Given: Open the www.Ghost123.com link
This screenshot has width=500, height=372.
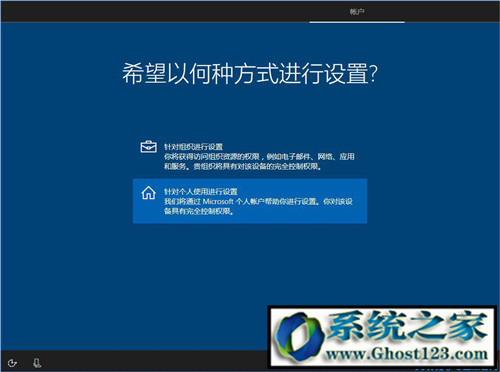Looking at the screenshot, I should [407, 354].
